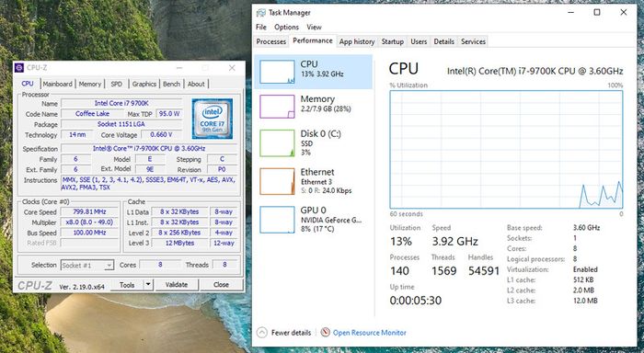The image size is (644, 353).
Task: Open the File menu in Task Manager
Action: [x=261, y=27]
